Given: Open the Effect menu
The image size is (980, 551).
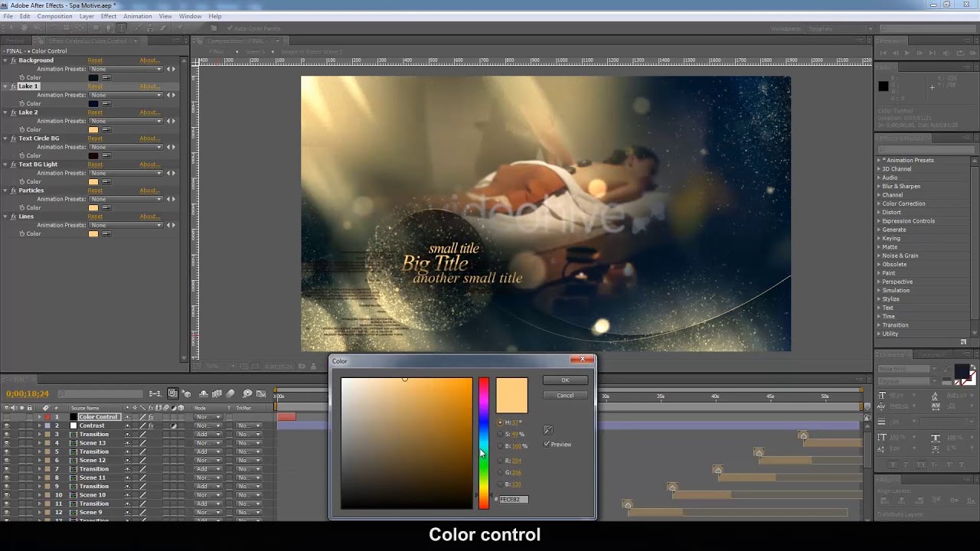Looking at the screenshot, I should click(x=109, y=16).
